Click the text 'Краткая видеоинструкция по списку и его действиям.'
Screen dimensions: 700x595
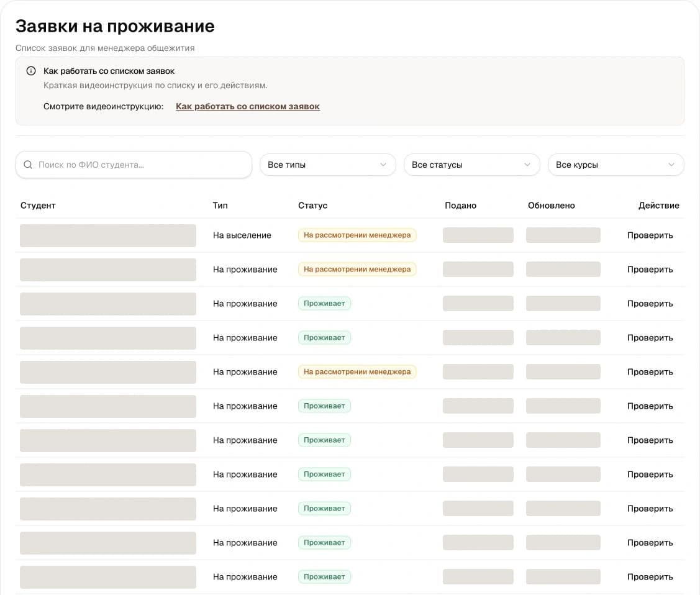(155, 85)
